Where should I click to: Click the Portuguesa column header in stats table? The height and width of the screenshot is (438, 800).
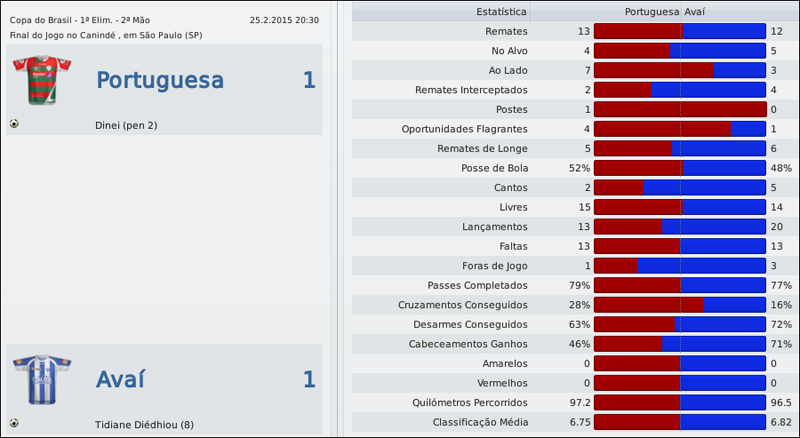(652, 12)
